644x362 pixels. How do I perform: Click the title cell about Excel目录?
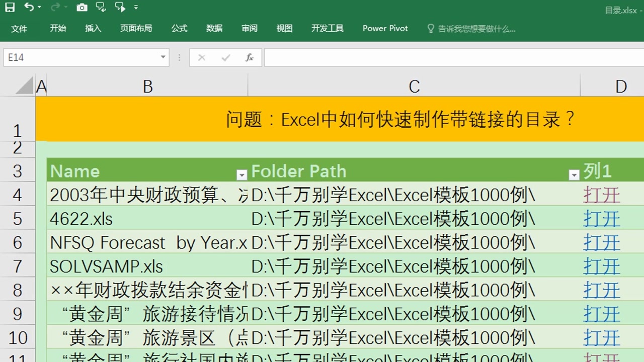tap(340, 119)
